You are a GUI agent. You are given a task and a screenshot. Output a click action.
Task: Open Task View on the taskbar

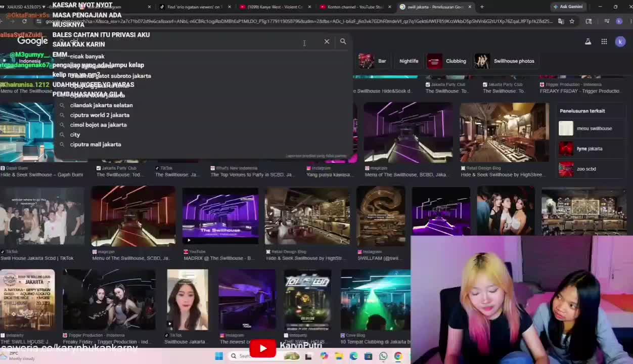point(309,356)
